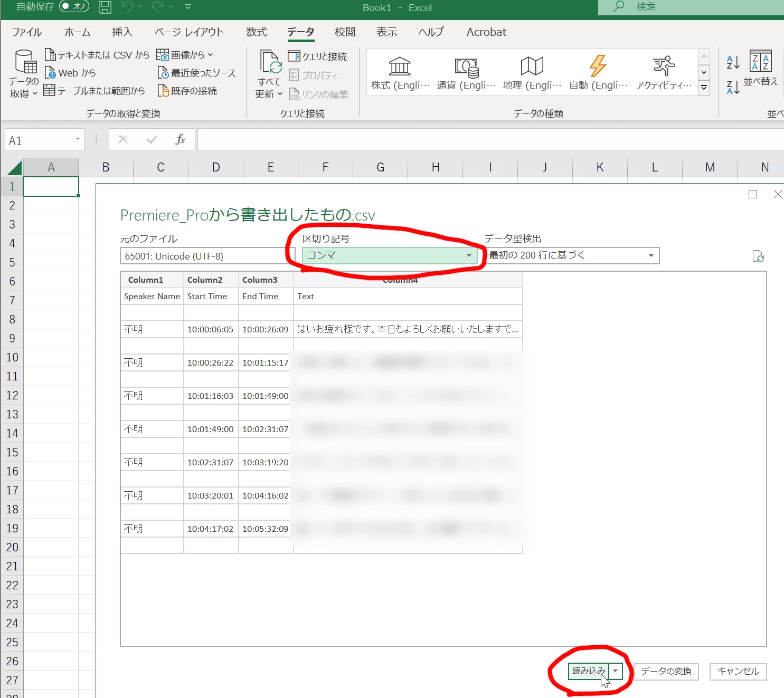Image resolution: width=784 pixels, height=698 pixels.
Task: Open the 校閲 tab
Action: tap(345, 32)
